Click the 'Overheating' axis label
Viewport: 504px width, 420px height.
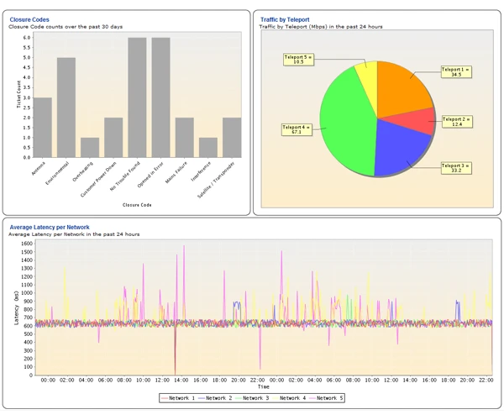coord(82,171)
